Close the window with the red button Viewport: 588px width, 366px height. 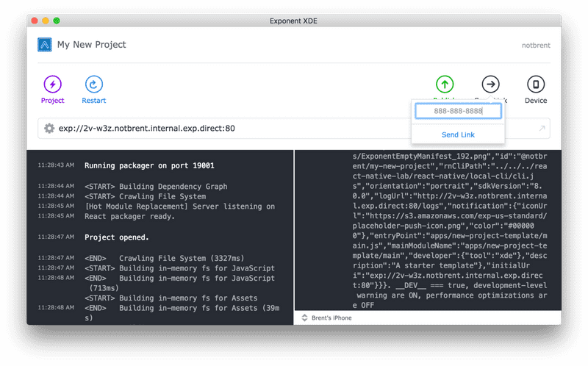(35, 21)
